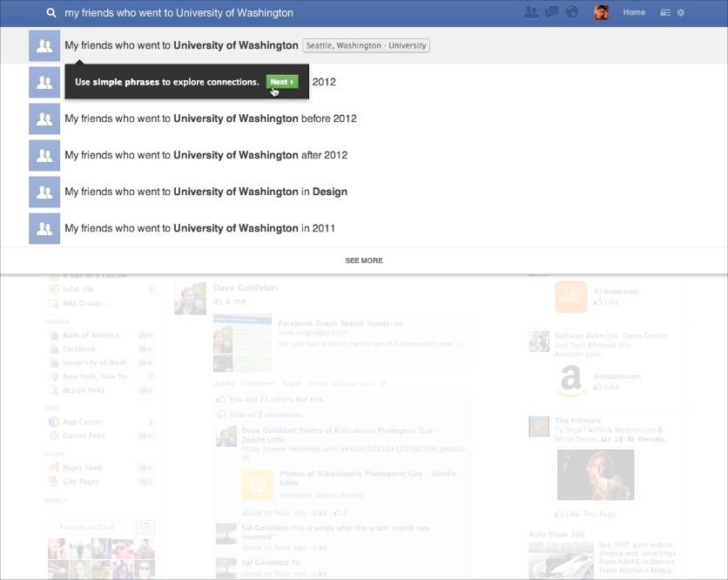Click Dave Goldblatt's post avatar
Screen dimensions: 728x580
190,298
